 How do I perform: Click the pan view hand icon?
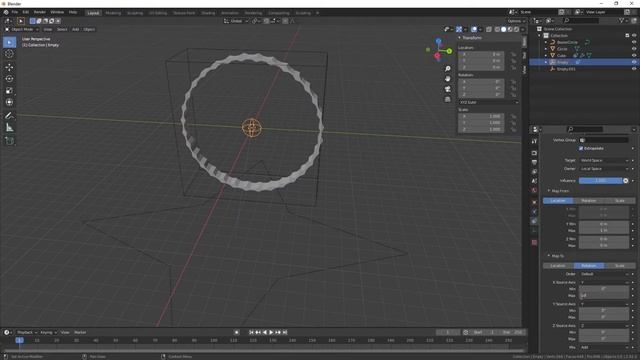click(447, 79)
